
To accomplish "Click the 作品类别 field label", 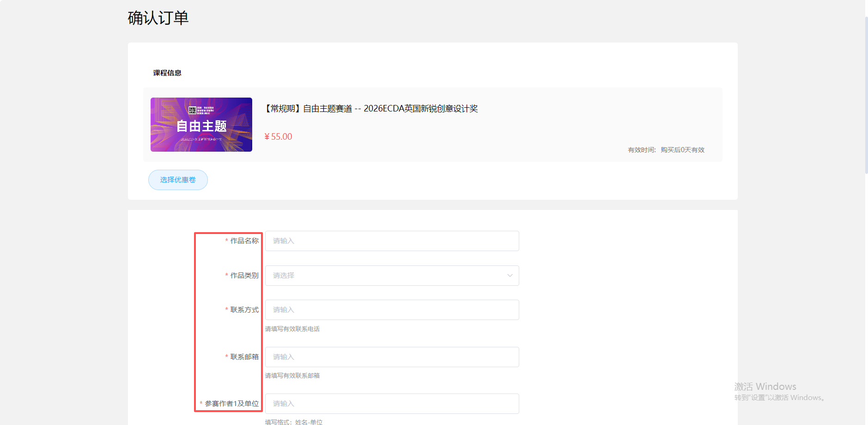I will pos(244,276).
